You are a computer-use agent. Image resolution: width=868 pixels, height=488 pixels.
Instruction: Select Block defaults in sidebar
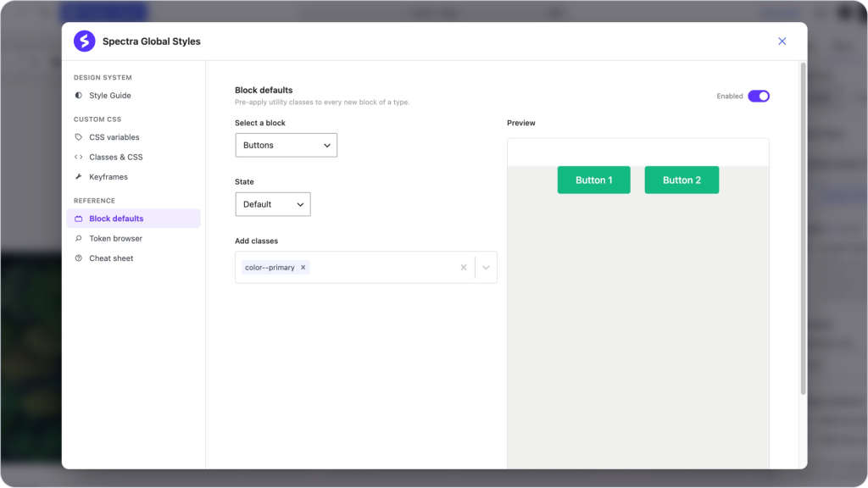point(133,218)
